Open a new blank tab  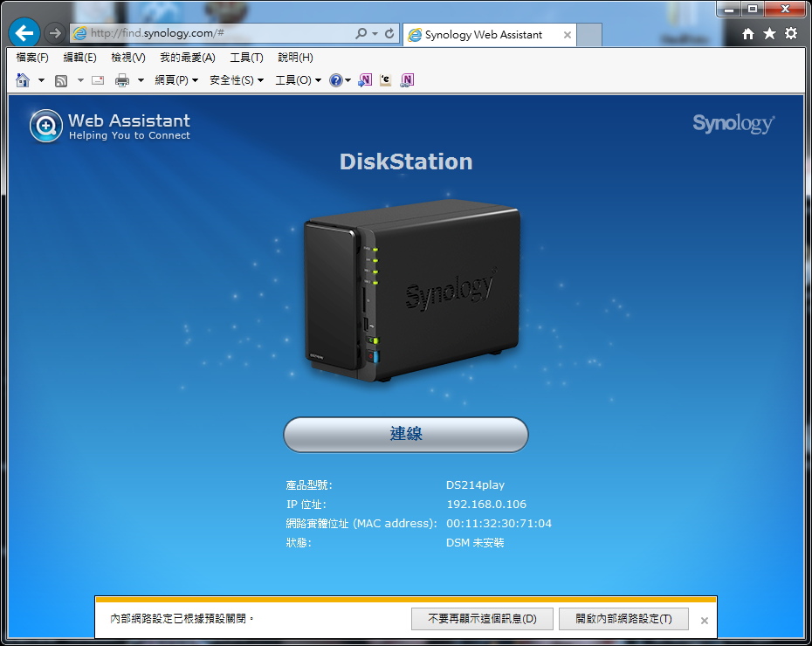[x=589, y=35]
